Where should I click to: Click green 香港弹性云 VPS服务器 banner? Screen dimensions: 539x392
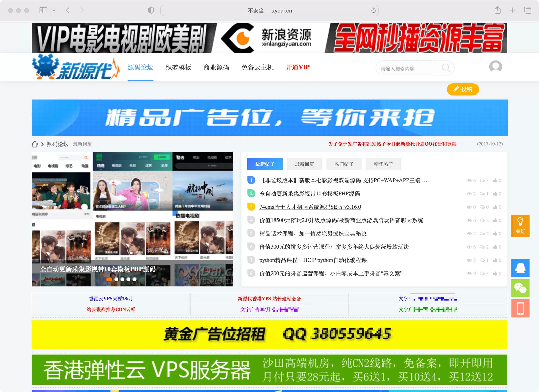coord(269,370)
